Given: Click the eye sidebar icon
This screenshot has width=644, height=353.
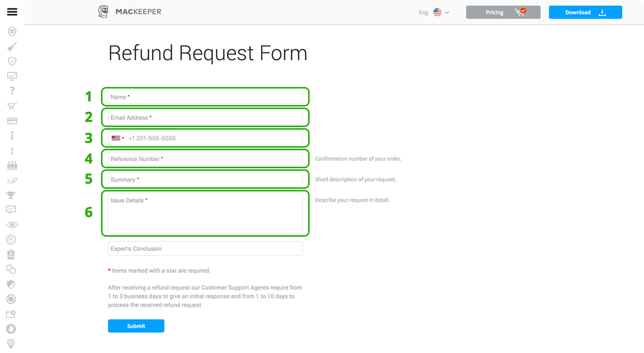Looking at the screenshot, I should click(x=12, y=225).
